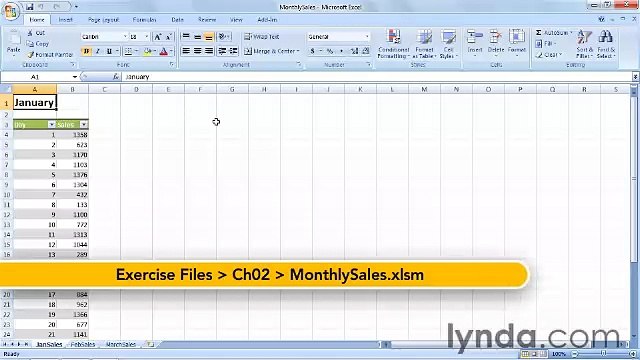This screenshot has width=640, height=360.
Task: Open the round Office Button menu
Action: [10, 10]
